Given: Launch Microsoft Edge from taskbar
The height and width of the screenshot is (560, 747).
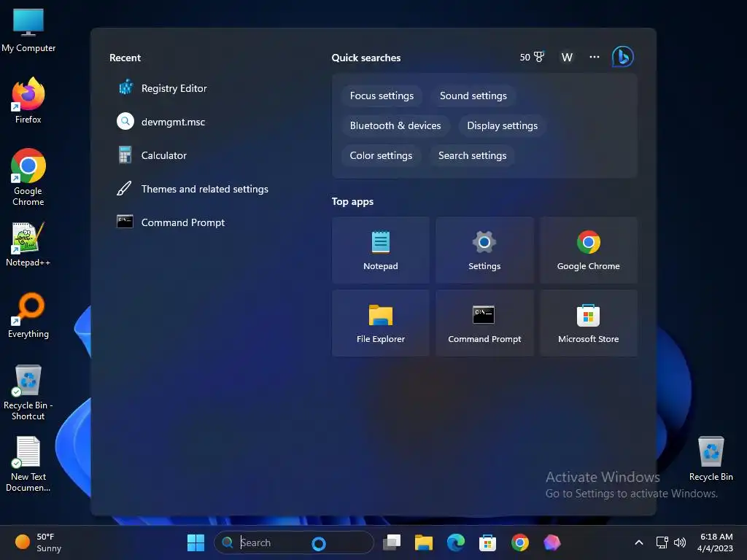Looking at the screenshot, I should point(455,542).
